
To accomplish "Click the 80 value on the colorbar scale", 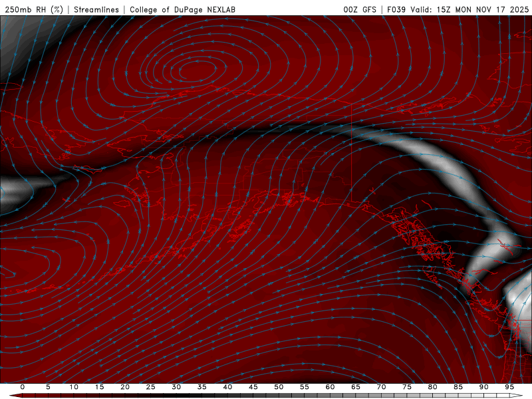I will click(432, 387).
